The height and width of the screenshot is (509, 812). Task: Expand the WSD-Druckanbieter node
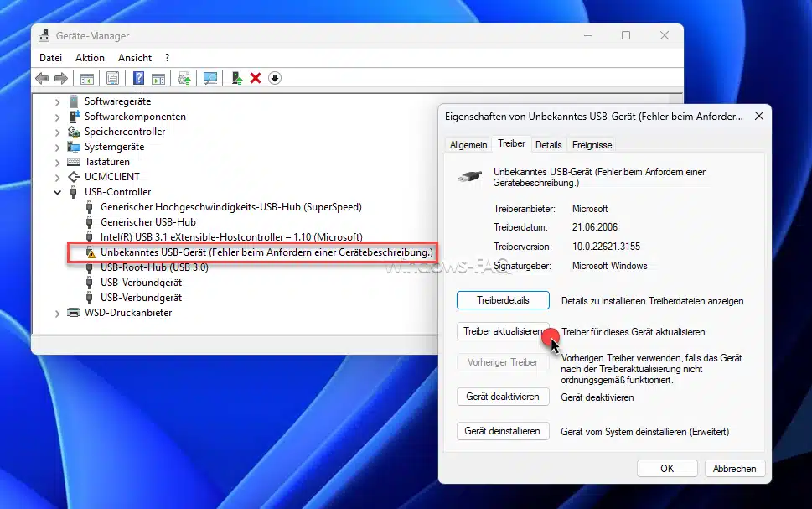tap(57, 313)
